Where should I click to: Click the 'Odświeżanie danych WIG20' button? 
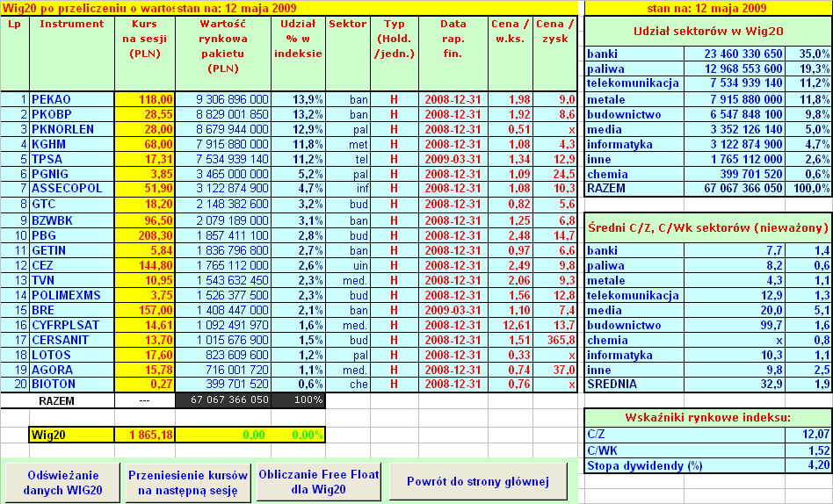(x=62, y=482)
